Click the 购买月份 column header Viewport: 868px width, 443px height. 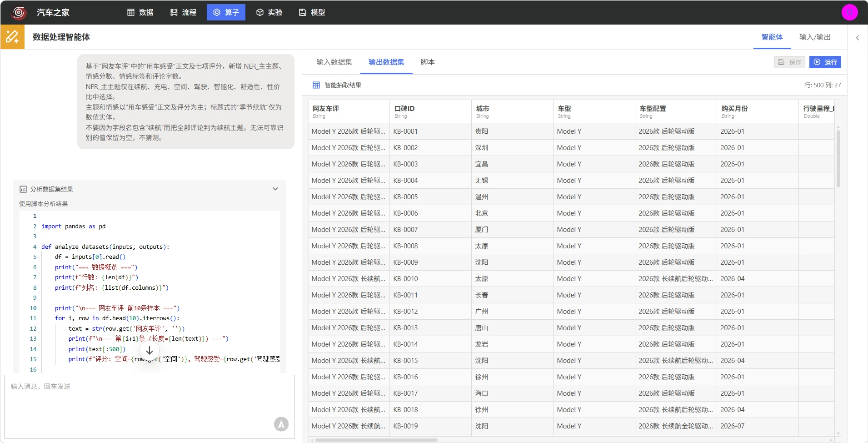[x=758, y=111]
